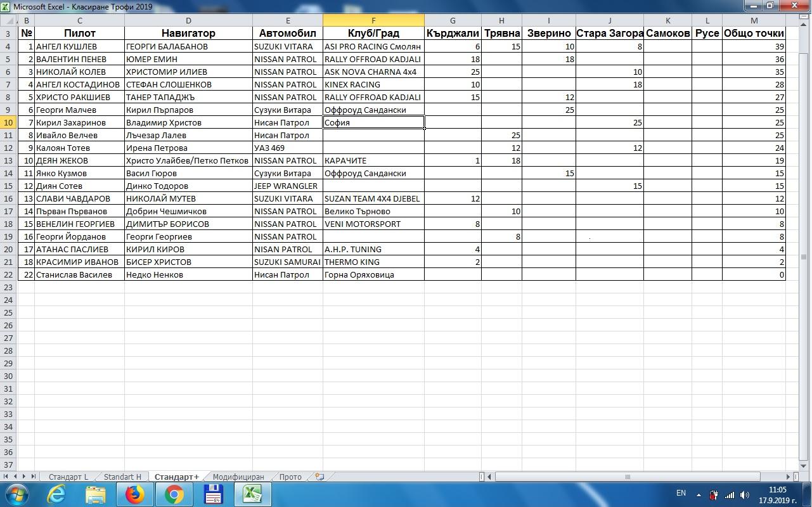Select the Горна Оряховица cell
812x507 pixels.
point(373,274)
